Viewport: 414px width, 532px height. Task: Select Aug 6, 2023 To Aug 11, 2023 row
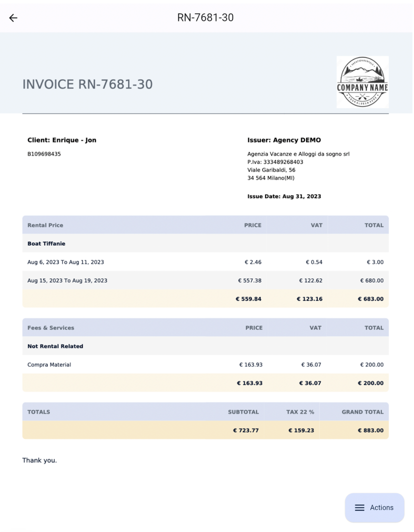(x=205, y=262)
